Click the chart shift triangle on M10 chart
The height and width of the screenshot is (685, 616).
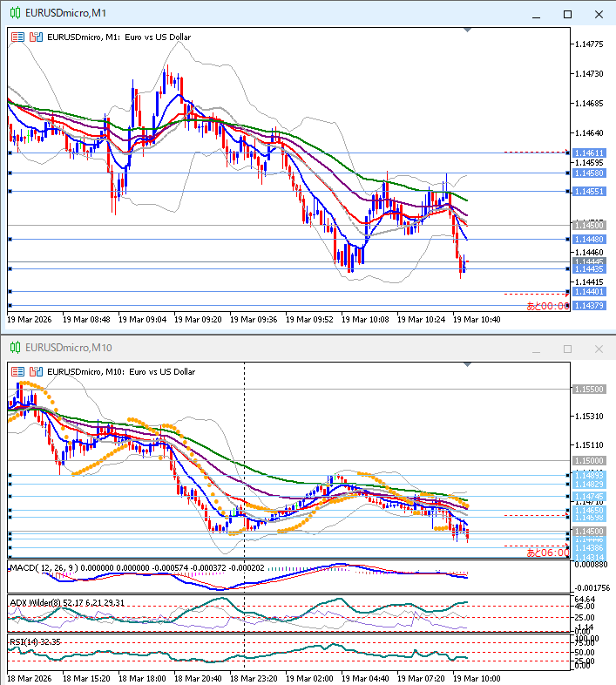point(469,364)
